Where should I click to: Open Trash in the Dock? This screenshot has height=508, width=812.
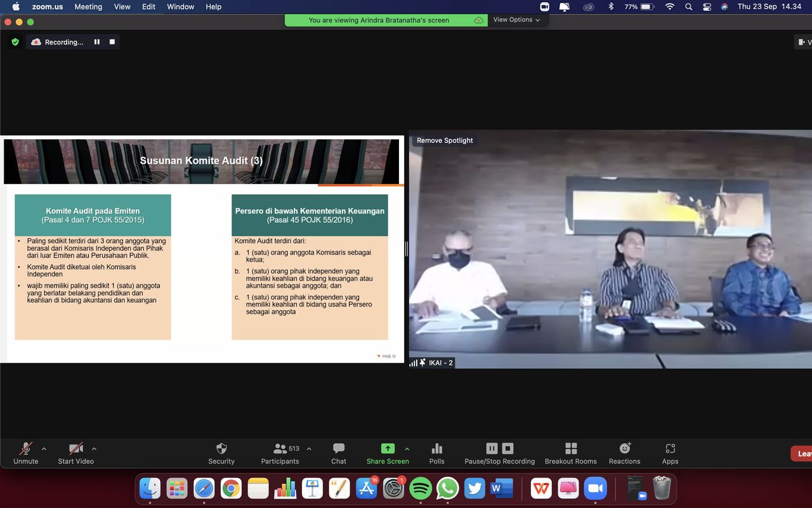[x=662, y=488]
